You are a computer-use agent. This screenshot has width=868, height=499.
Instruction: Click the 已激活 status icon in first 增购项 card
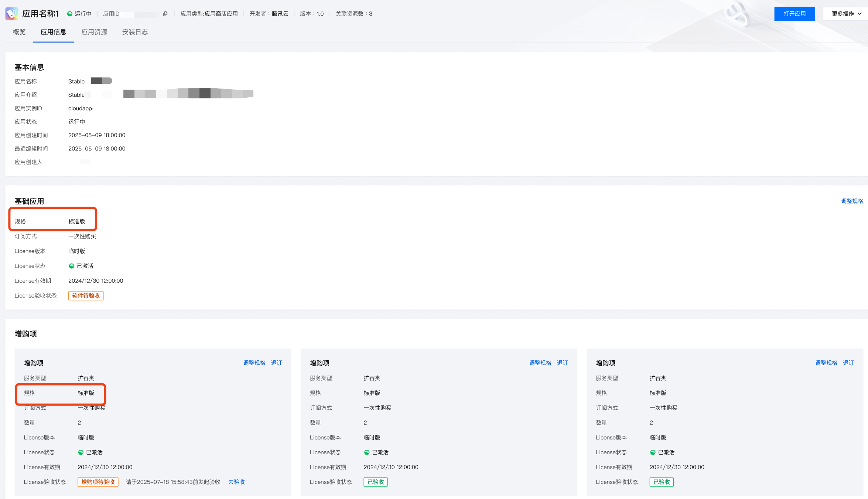[81, 452]
